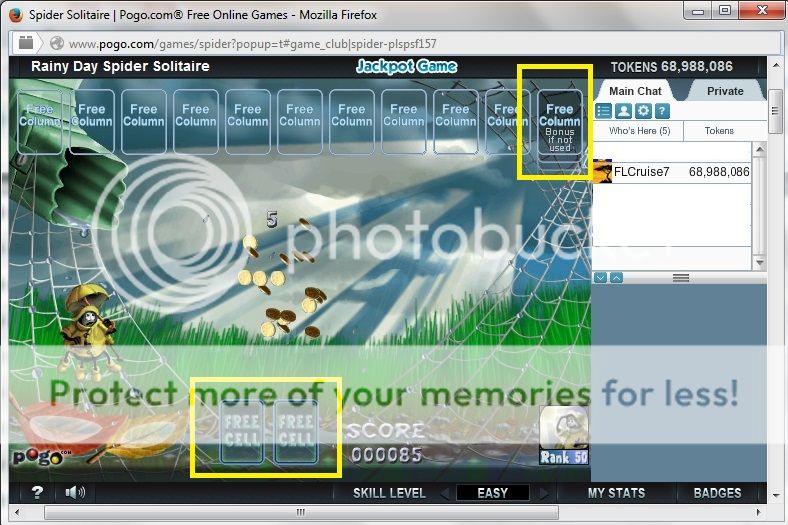
Task: Click player list scrollbar up arrow
Action: (x=759, y=149)
